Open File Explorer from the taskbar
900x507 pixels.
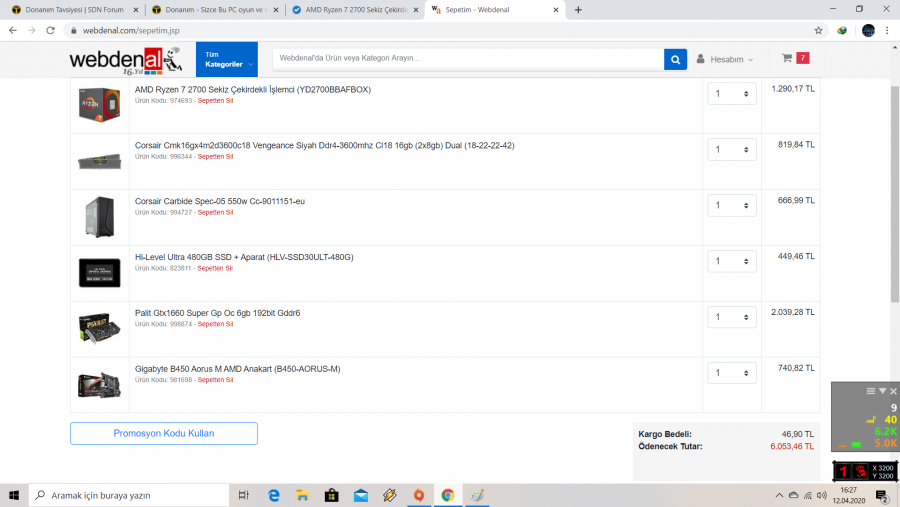(302, 495)
